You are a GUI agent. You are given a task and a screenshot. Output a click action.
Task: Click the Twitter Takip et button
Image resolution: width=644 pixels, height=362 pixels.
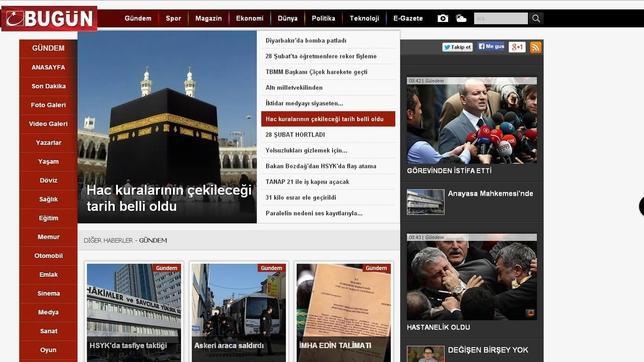point(457,47)
